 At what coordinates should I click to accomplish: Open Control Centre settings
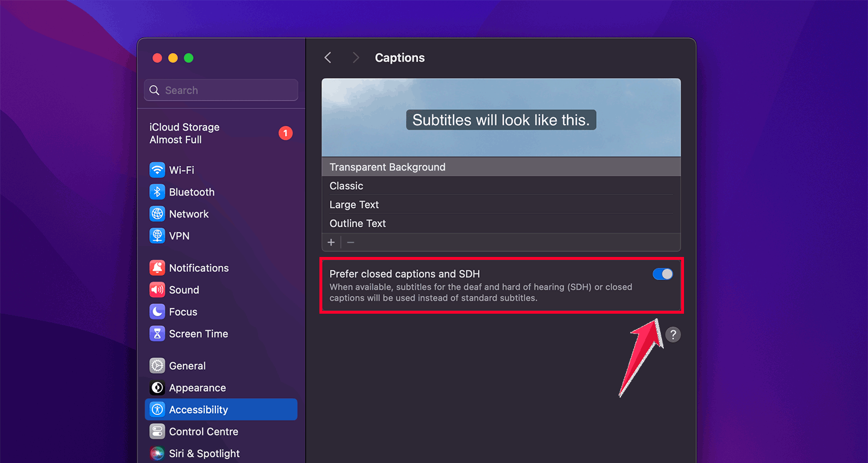[203, 431]
